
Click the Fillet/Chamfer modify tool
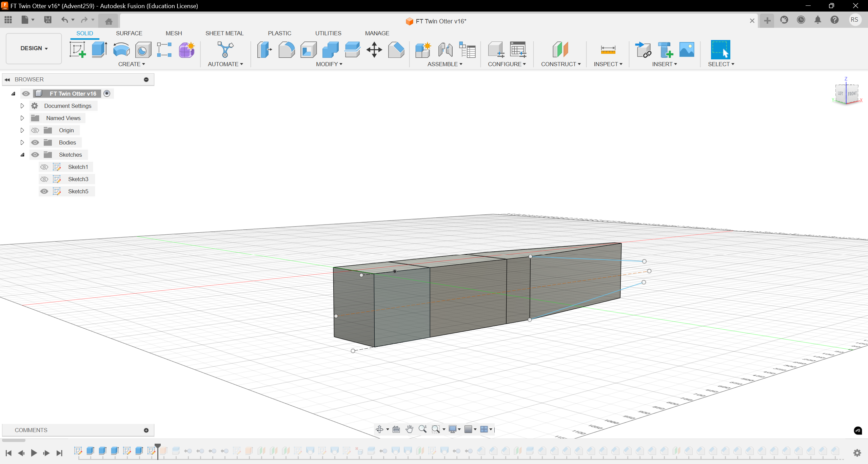[287, 50]
